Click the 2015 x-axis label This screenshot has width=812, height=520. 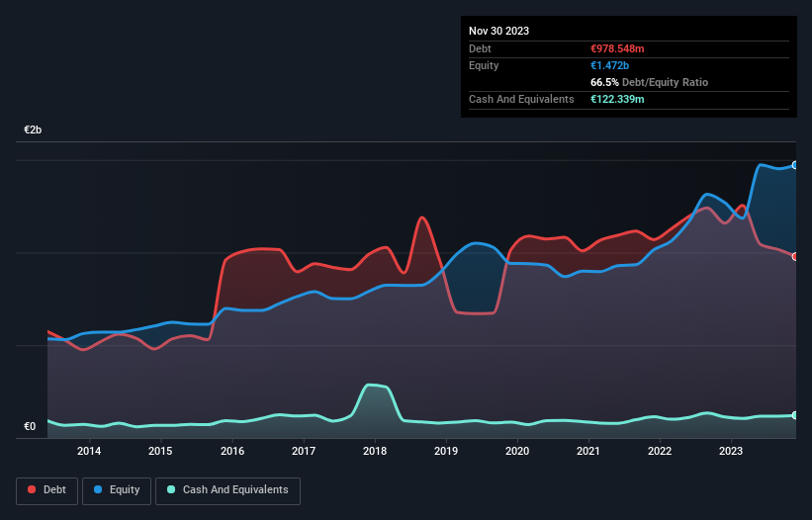[160, 451]
